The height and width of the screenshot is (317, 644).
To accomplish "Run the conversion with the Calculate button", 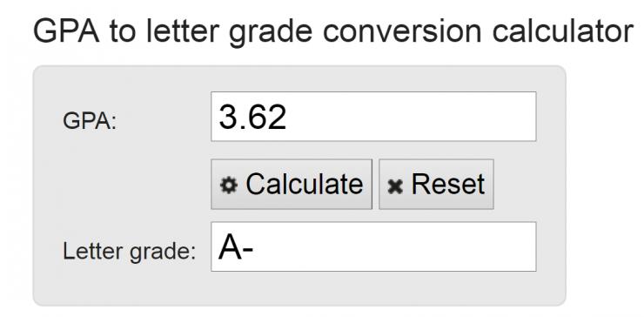I will click(292, 185).
